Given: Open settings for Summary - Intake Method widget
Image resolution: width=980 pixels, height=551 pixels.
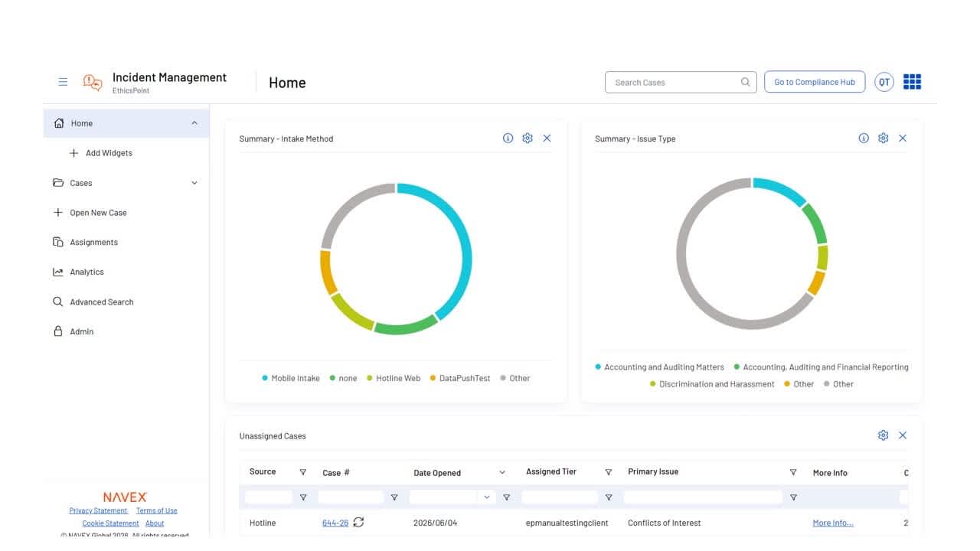Looking at the screenshot, I should [528, 139].
